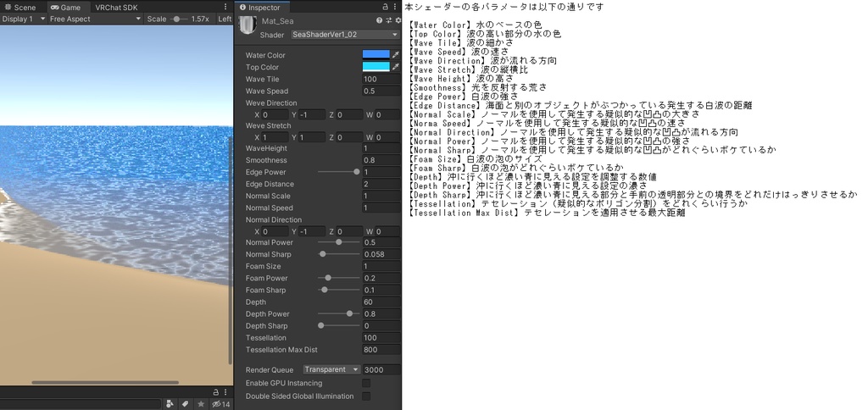The width and height of the screenshot is (868, 410).
Task: Open the Free Aspect dropdown
Action: coord(95,19)
